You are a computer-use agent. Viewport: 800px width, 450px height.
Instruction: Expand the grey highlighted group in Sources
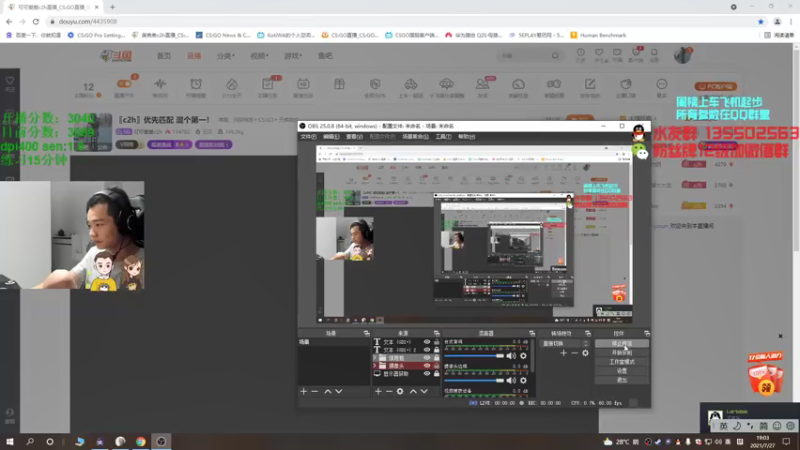coord(375,358)
